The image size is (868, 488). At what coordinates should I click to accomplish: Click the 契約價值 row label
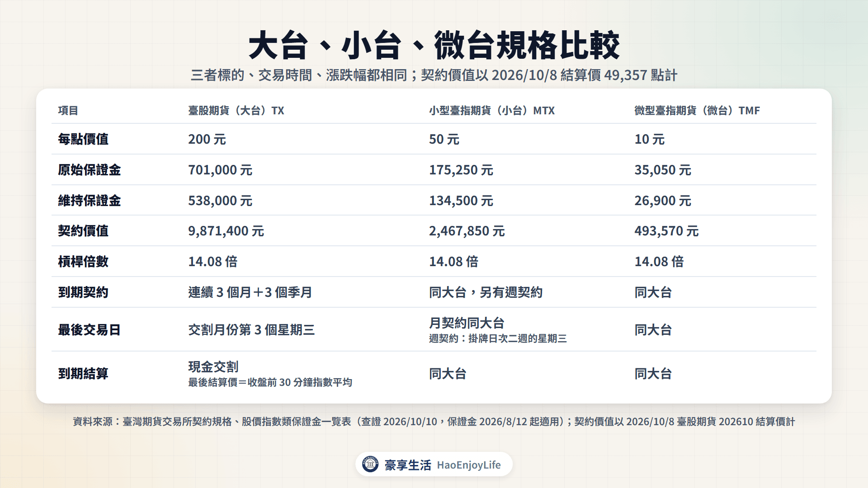(83, 231)
